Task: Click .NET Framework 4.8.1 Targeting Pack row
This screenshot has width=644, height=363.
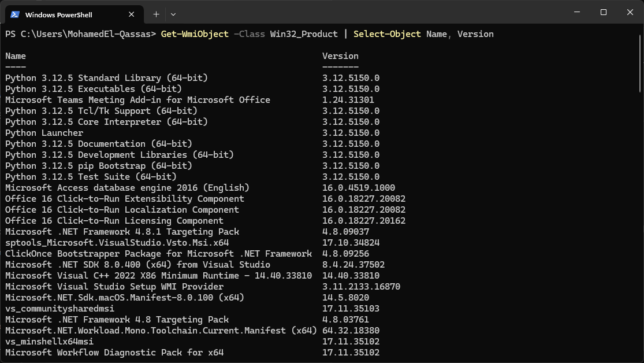Action: (122, 232)
